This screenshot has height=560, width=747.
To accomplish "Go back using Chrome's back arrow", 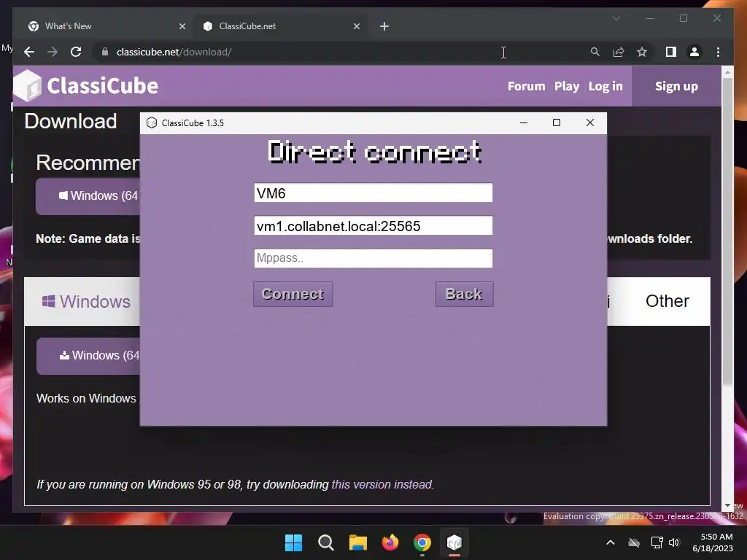I will (29, 52).
